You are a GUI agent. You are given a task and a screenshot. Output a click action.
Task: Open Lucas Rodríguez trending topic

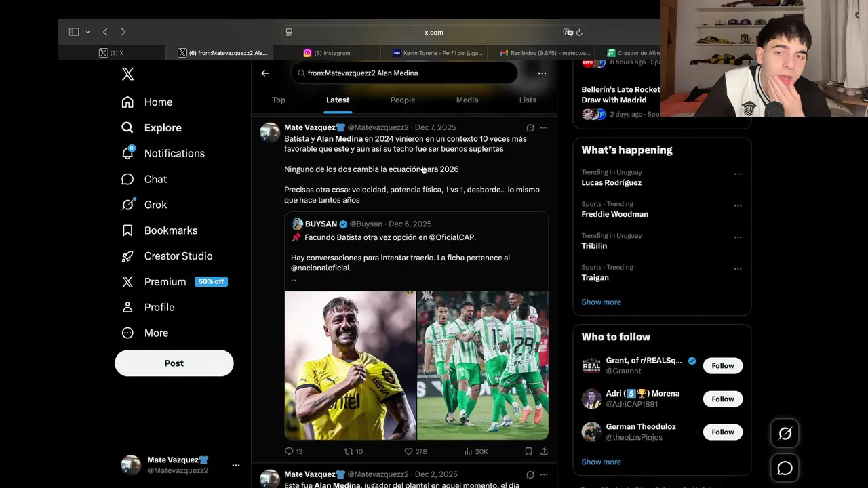click(x=611, y=182)
